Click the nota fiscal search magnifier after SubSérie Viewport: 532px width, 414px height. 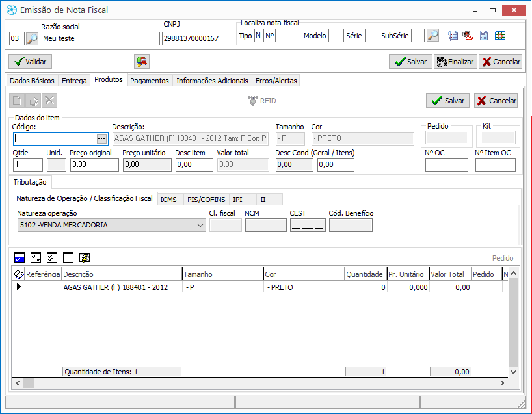tap(433, 35)
